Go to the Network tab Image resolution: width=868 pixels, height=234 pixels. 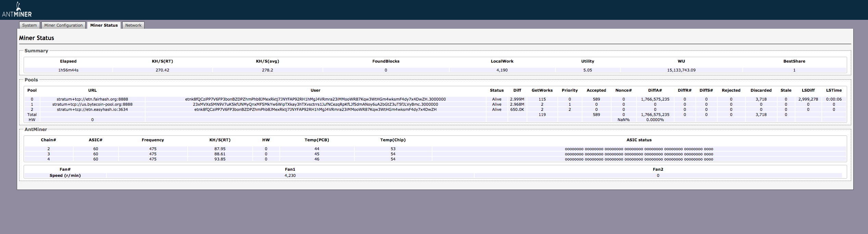click(133, 25)
